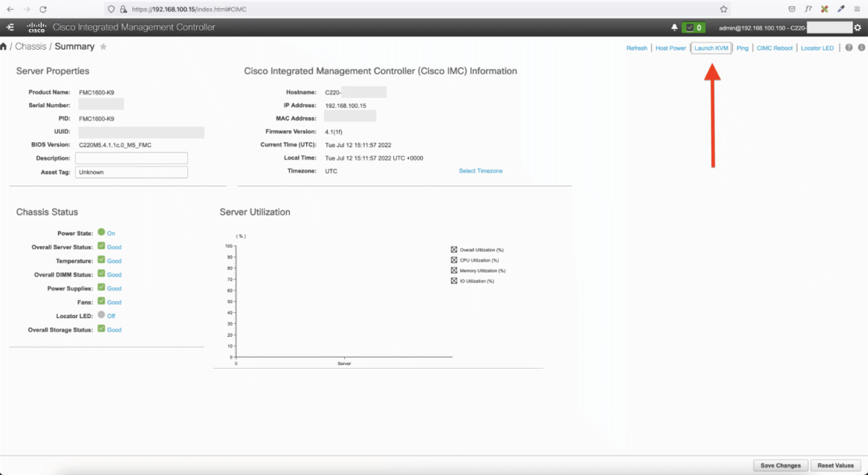Click the info icon in the toolbar
The image size is (868, 475).
tap(861, 48)
